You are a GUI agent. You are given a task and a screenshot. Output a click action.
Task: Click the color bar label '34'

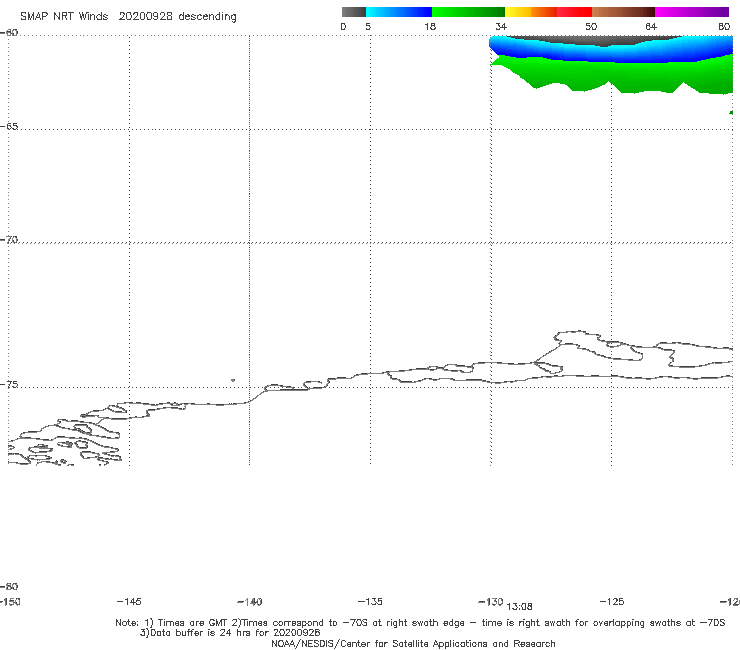tap(501, 26)
